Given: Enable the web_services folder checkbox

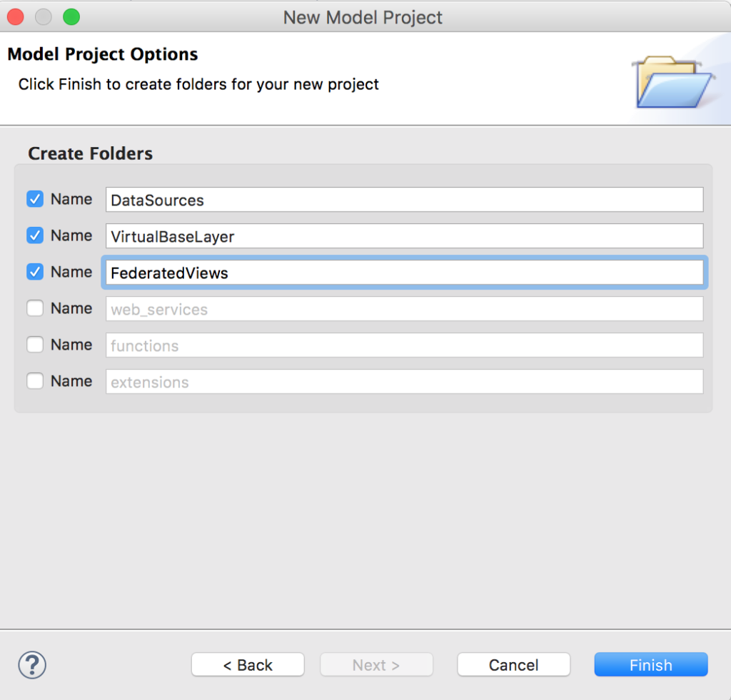Looking at the screenshot, I should 35,308.
